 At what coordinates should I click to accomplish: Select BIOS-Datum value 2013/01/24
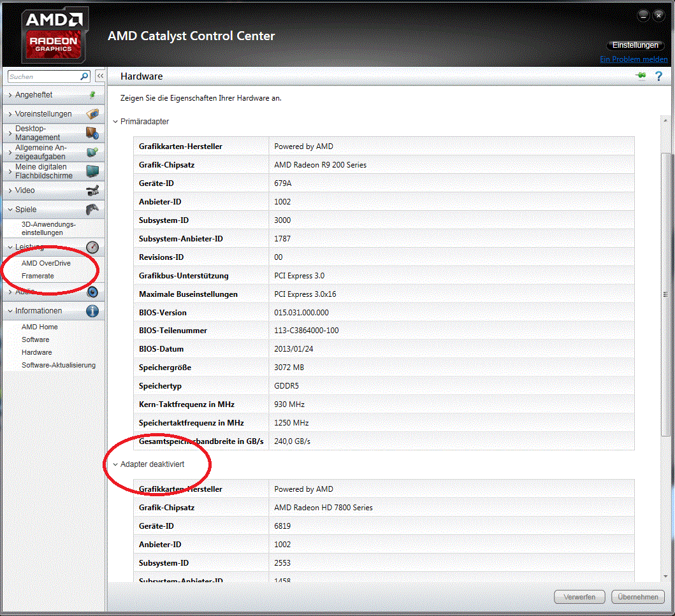click(x=294, y=349)
